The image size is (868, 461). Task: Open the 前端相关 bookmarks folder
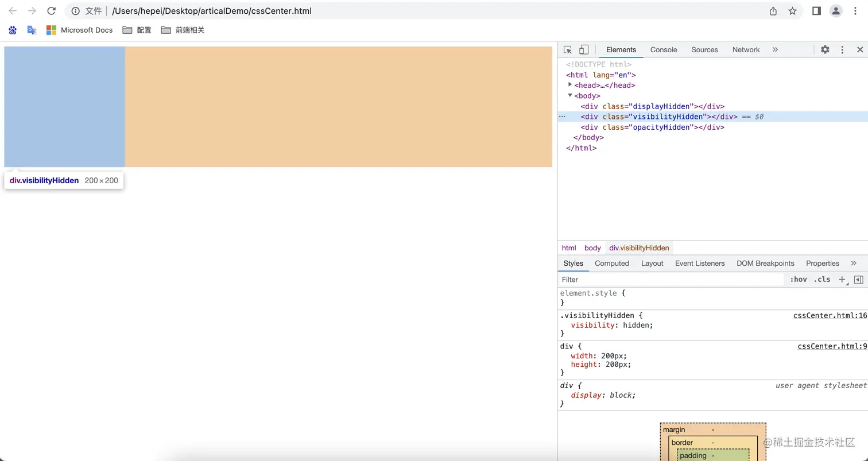click(x=183, y=30)
